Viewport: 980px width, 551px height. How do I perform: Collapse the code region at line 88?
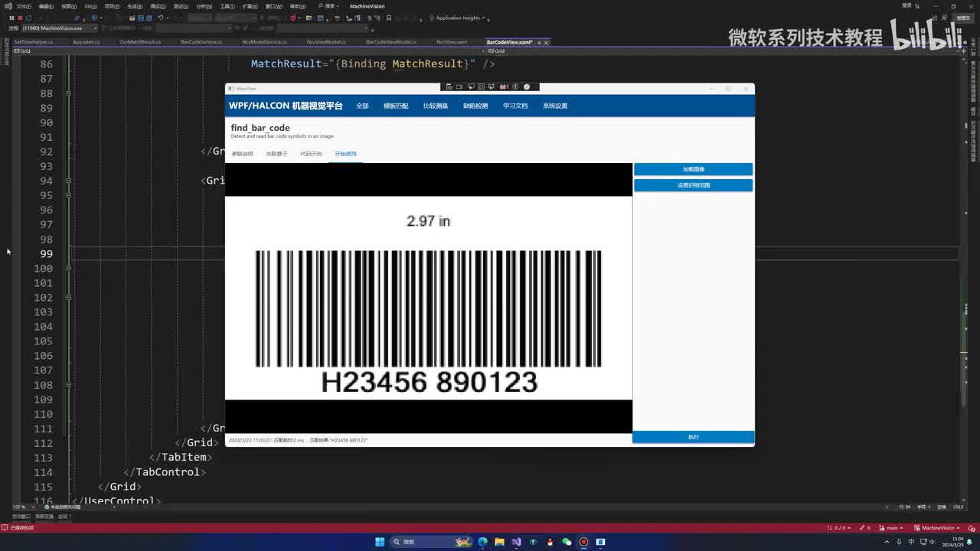tap(68, 93)
